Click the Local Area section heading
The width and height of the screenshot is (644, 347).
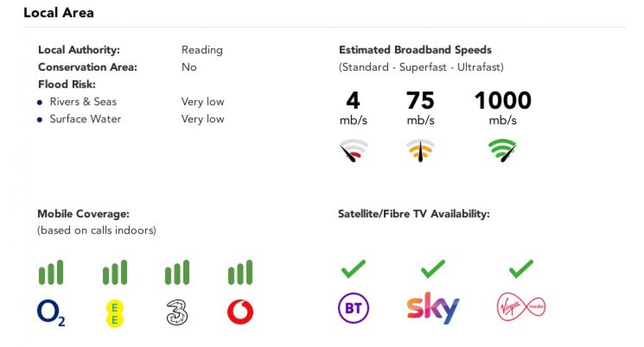click(58, 13)
